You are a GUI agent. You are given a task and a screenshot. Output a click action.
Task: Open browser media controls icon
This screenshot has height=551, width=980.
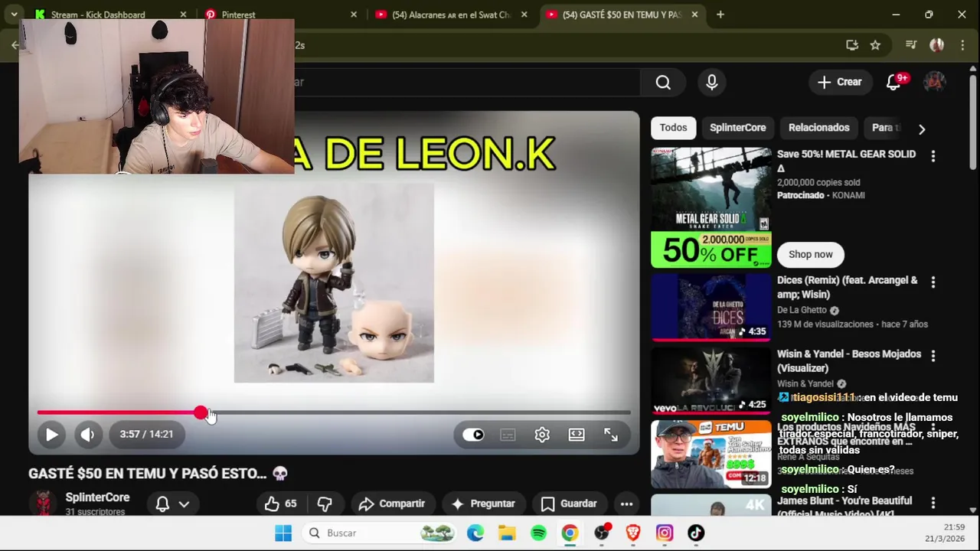click(x=911, y=45)
